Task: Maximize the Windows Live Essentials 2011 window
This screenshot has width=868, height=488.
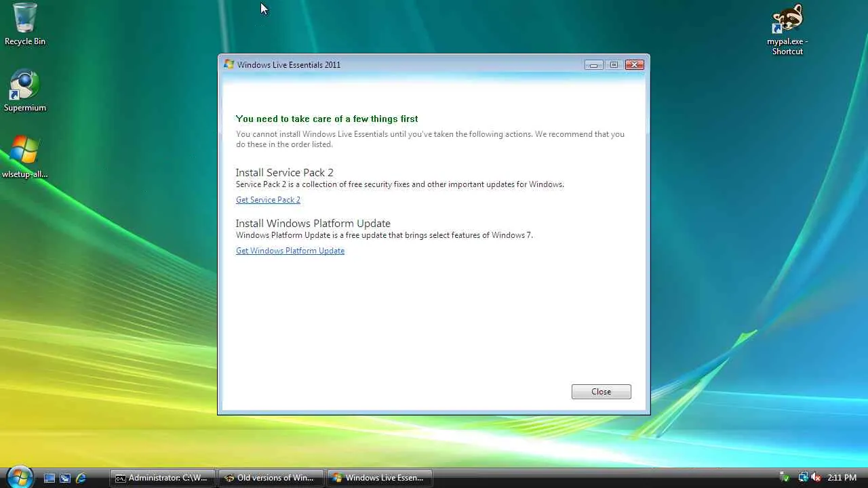Action: click(x=614, y=65)
